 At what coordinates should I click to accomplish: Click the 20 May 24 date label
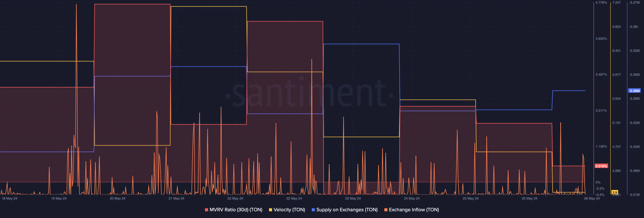click(x=117, y=198)
